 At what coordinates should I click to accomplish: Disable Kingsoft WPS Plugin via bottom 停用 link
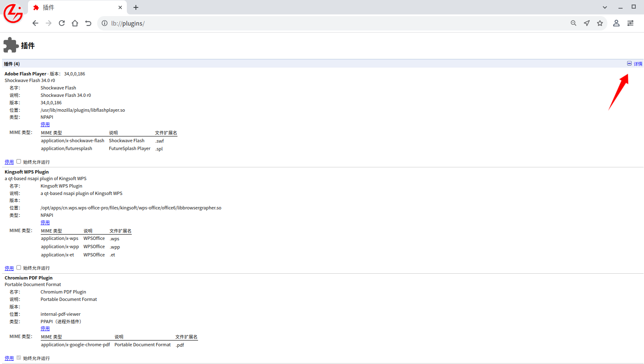(x=9, y=268)
